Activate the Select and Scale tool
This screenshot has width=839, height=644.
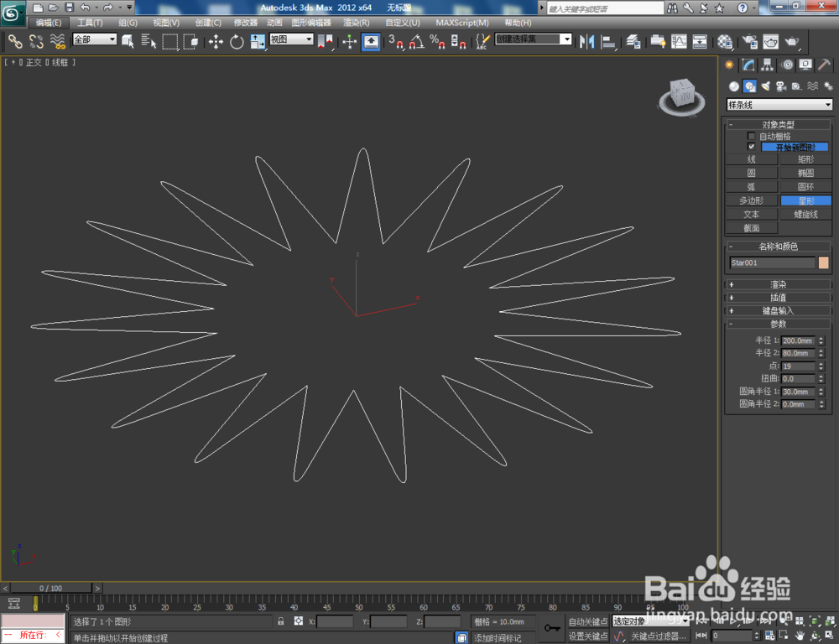click(x=258, y=41)
